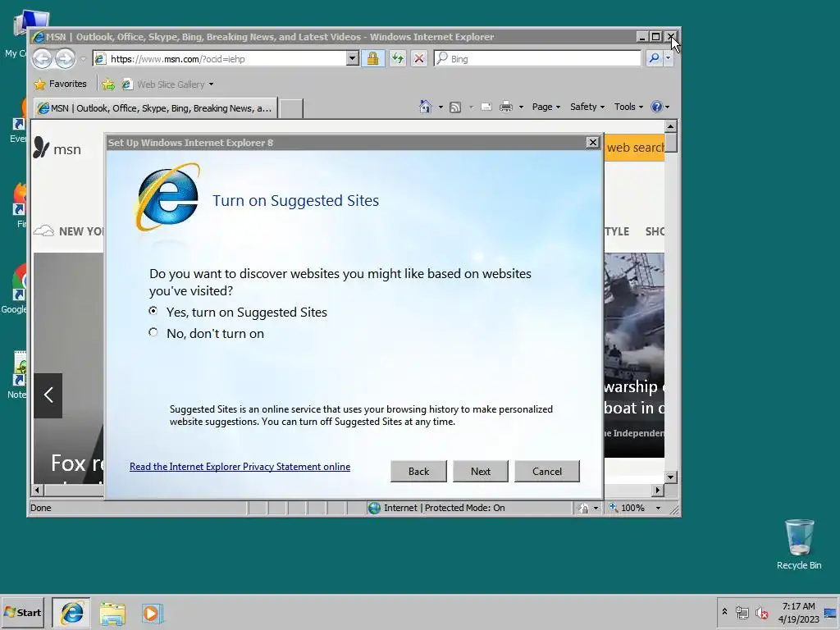Click the network tray icon

(x=742, y=612)
